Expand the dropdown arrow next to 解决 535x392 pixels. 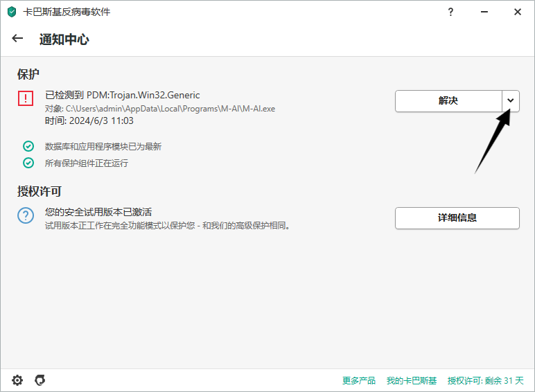(x=511, y=100)
